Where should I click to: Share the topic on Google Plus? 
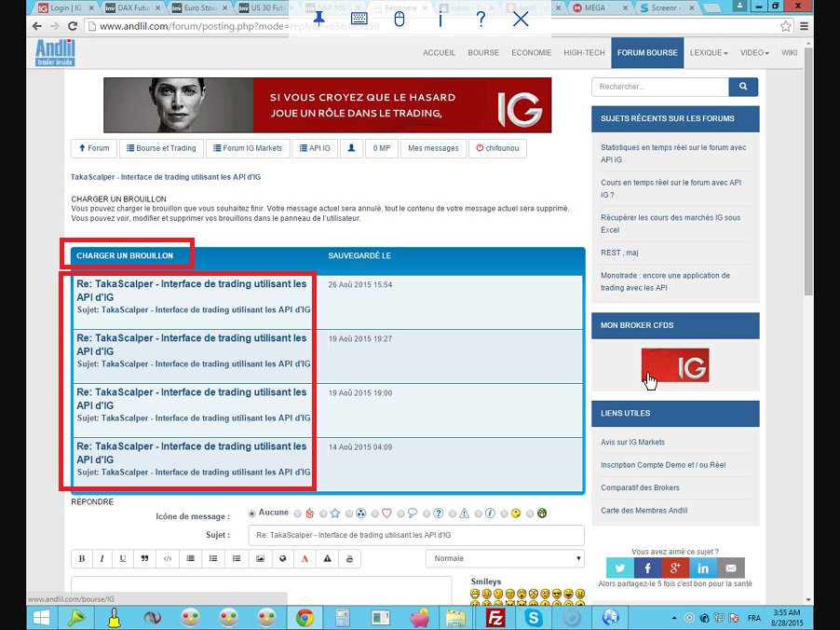pos(675,568)
